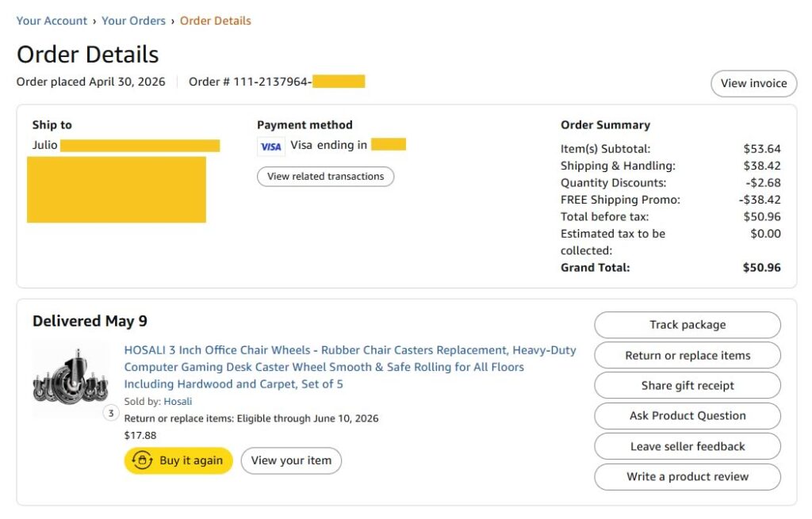This screenshot has height=519, width=812.
Task: Click Order Details breadcrumb
Action: pyautogui.click(x=216, y=21)
